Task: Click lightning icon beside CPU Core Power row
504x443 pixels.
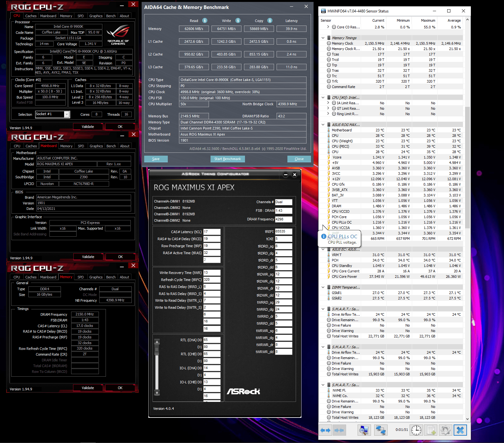Action: [329, 277]
